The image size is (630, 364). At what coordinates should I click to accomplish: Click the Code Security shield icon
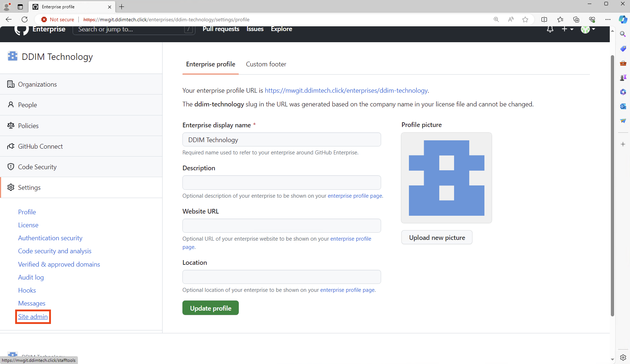[x=11, y=167]
